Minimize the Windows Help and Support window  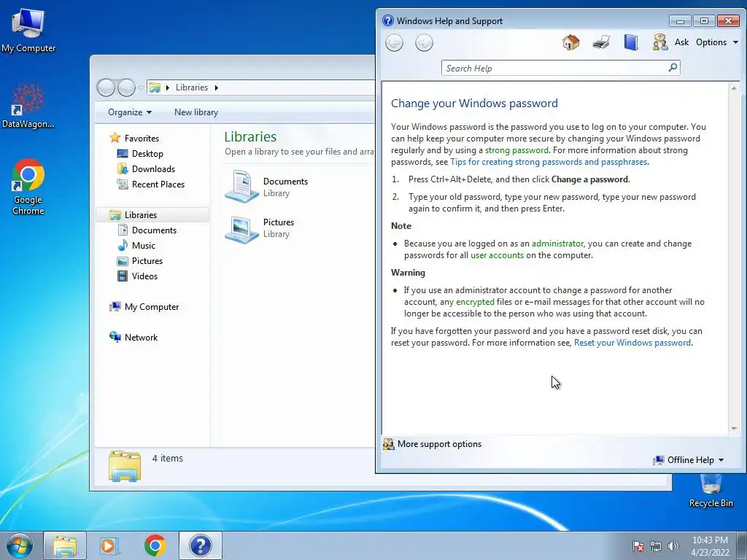[680, 21]
